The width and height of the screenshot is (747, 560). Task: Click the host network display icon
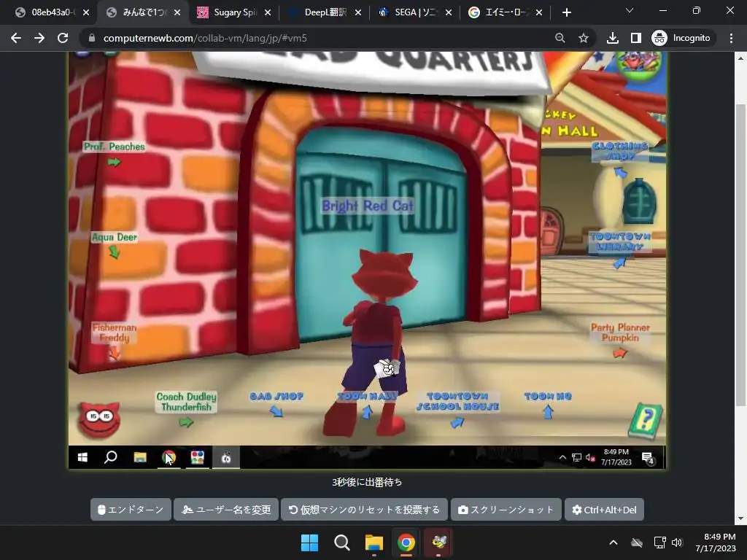tap(659, 542)
